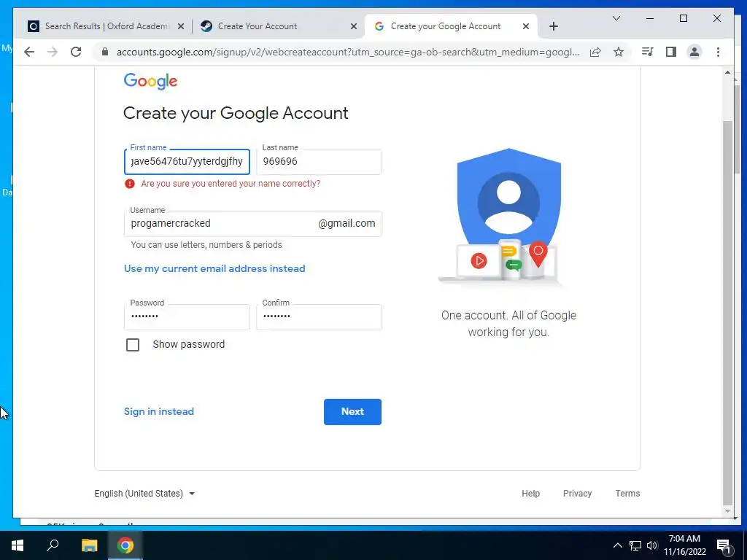Click the Username field
Viewport: 747px width, 560px height.
click(252, 223)
